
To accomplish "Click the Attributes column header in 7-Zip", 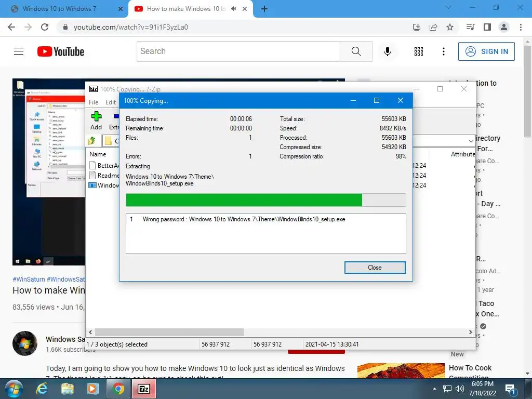I will (x=463, y=154).
